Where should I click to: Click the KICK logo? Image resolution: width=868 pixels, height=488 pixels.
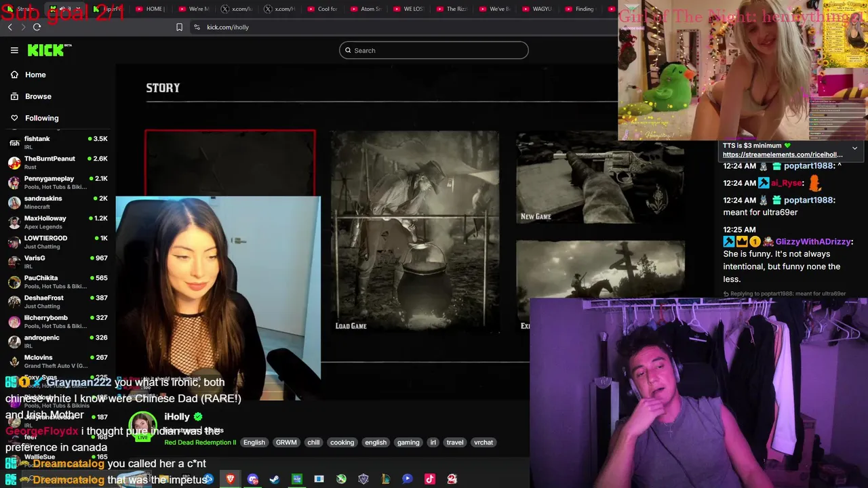49,50
